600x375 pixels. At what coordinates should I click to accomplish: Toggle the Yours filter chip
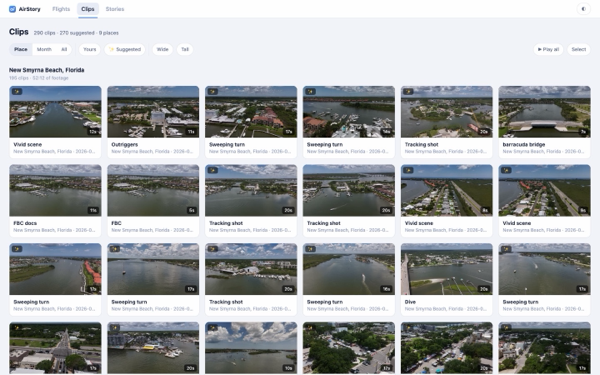90,49
